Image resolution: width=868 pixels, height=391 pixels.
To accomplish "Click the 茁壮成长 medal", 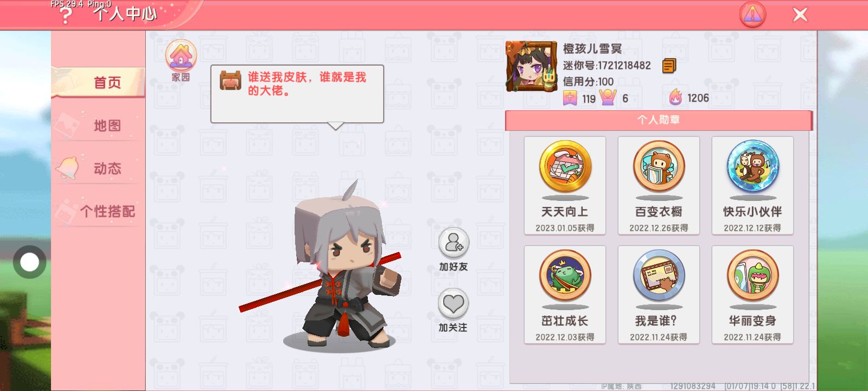I will click(x=565, y=295).
